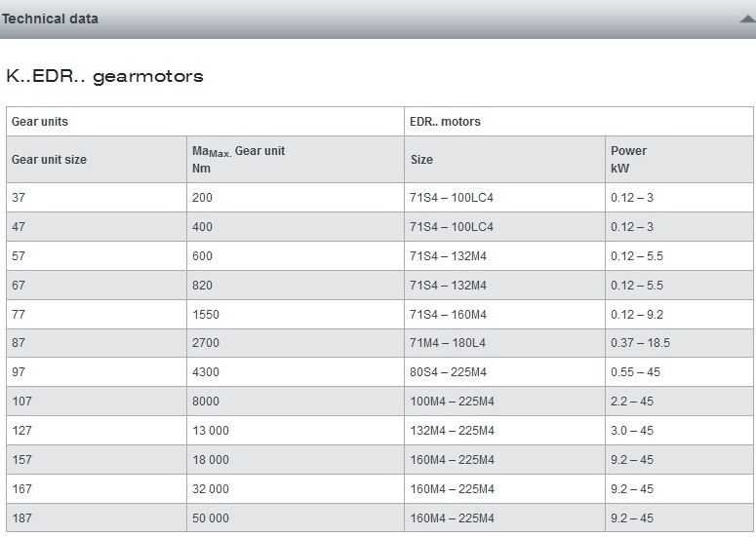This screenshot has height=537, width=756.
Task: Select gear unit size 97 cell
Action: (x=97, y=371)
